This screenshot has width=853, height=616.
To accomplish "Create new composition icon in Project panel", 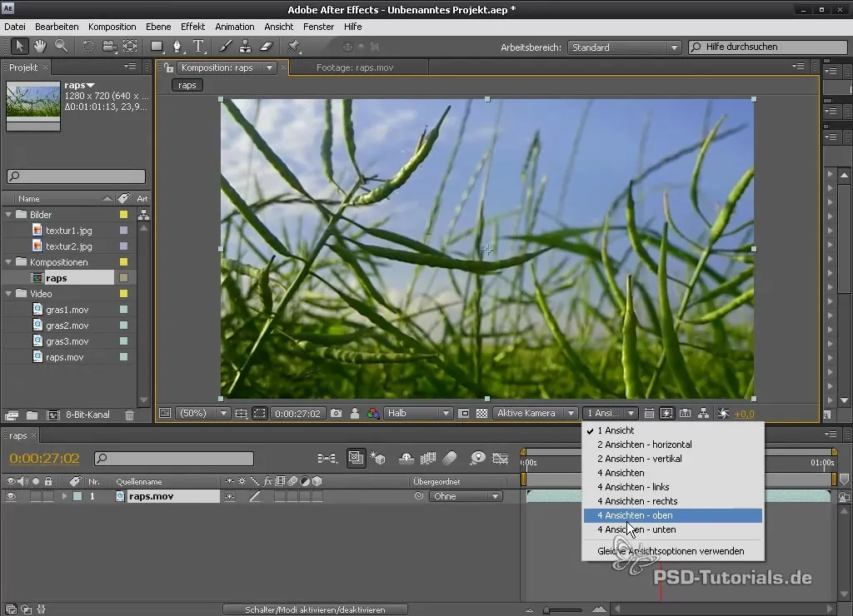I will [x=52, y=415].
